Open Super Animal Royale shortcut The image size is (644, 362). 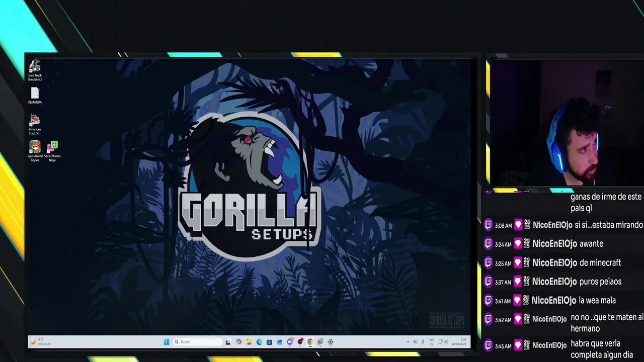[x=35, y=151]
